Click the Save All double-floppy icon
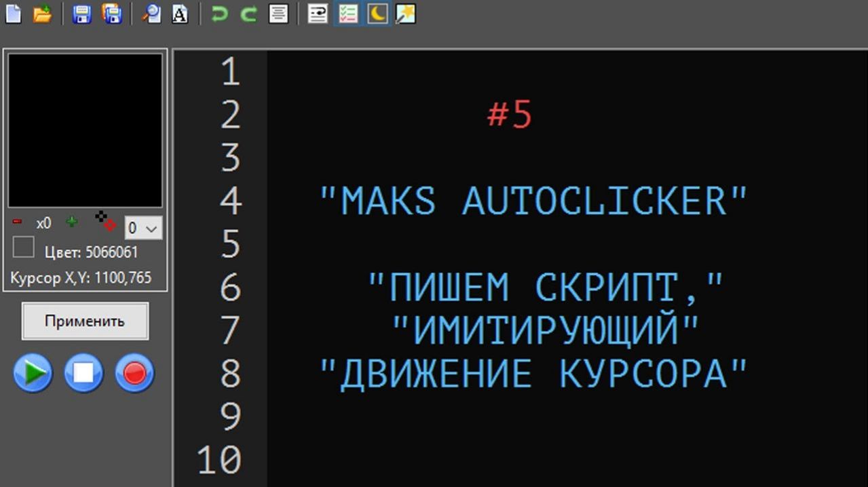 [x=112, y=14]
